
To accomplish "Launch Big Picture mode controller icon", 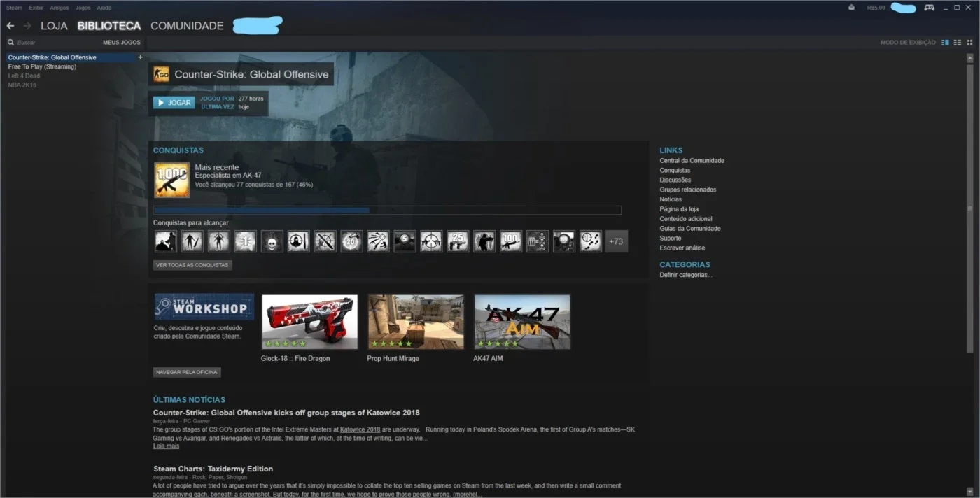I will click(x=929, y=8).
